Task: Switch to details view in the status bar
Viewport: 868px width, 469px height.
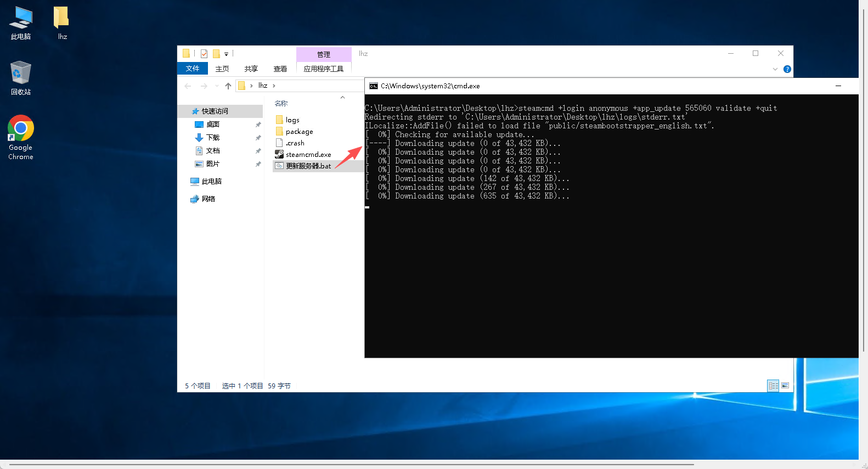Action: [x=773, y=386]
